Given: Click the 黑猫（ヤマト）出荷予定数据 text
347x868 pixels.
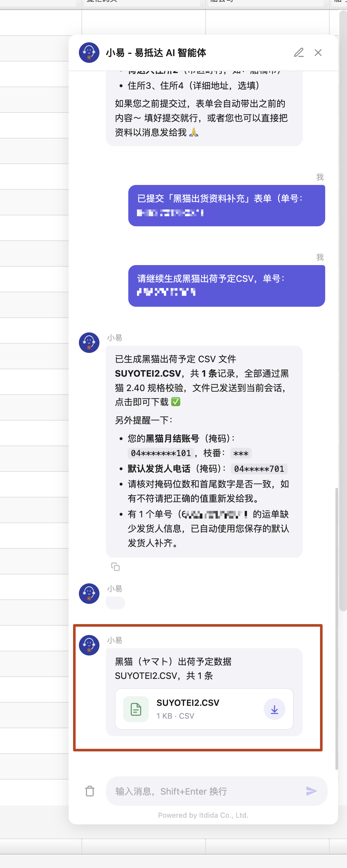Looking at the screenshot, I should click(x=173, y=662).
